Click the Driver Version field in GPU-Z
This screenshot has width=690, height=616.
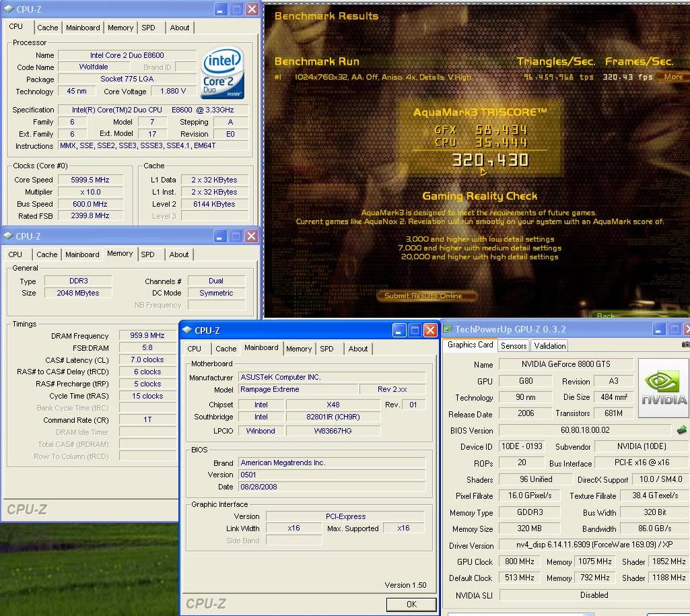click(594, 545)
